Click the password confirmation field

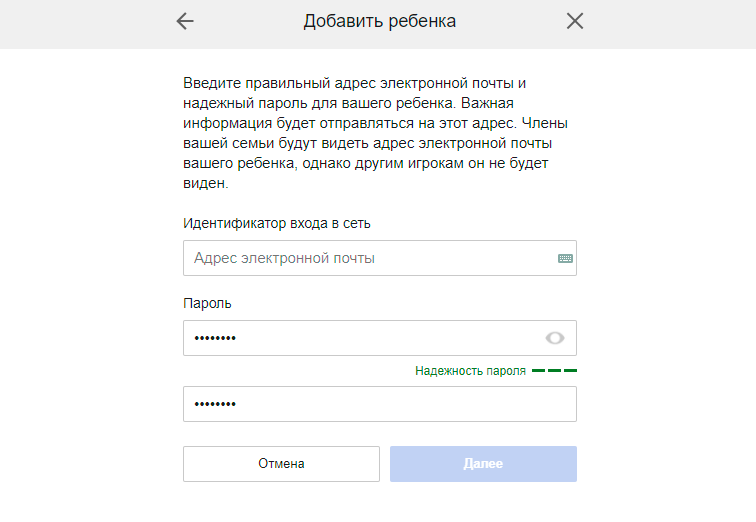coord(380,404)
